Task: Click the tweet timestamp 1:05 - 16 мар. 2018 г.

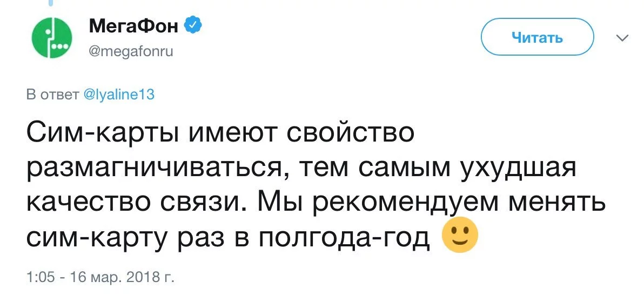Action: (101, 278)
